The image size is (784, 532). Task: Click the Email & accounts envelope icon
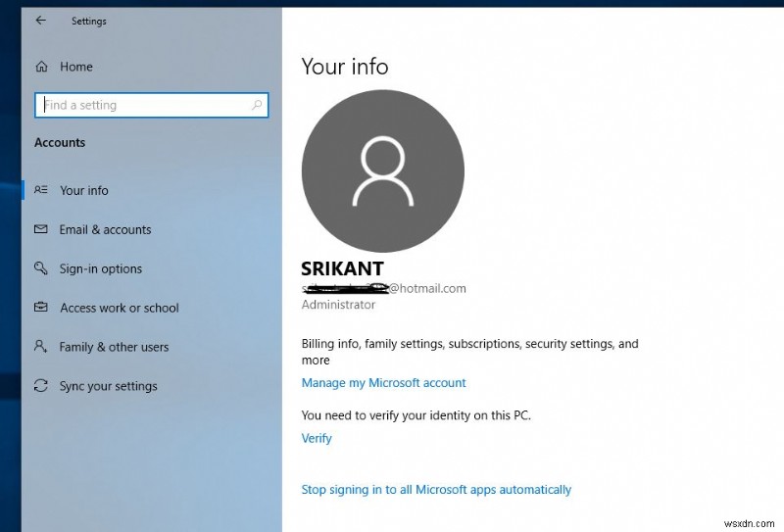click(x=41, y=229)
